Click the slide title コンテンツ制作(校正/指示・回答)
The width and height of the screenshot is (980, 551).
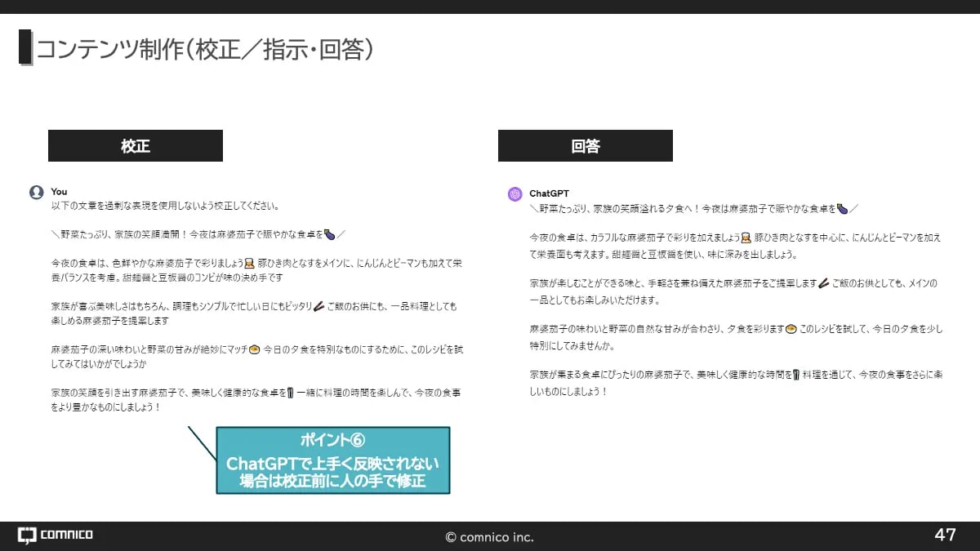pos(205,49)
